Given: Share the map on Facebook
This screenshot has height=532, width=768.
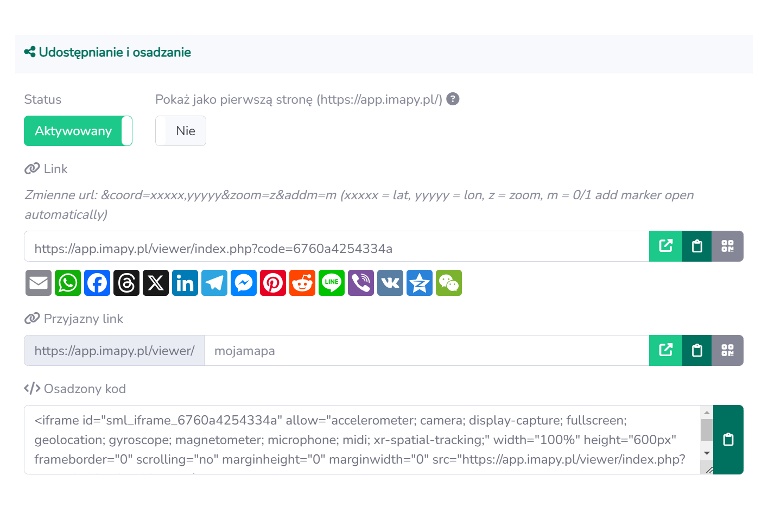Looking at the screenshot, I should [x=97, y=283].
